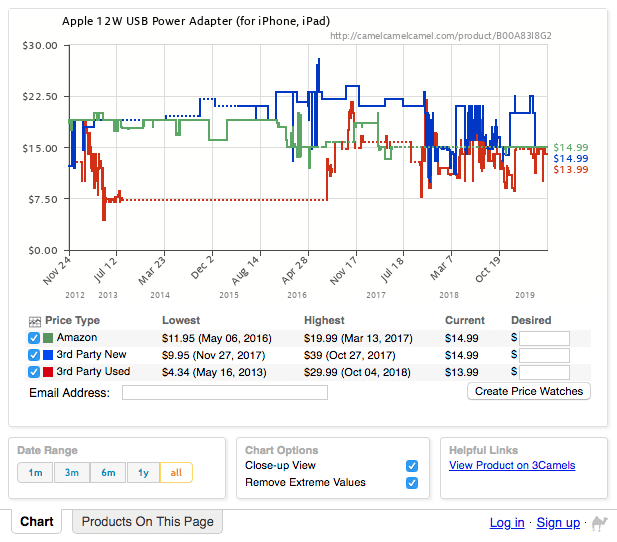617x542 pixels.
Task: Uncheck the 3rd Party Used checkbox
Action: [34, 372]
